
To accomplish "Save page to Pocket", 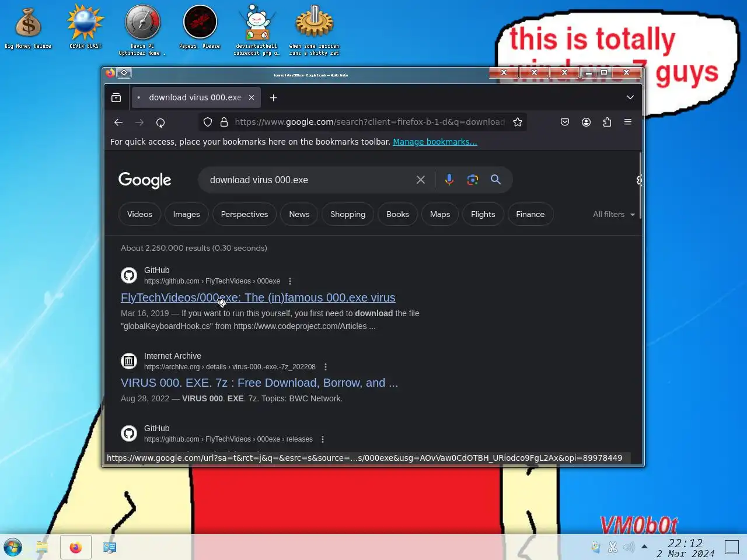I will point(565,122).
